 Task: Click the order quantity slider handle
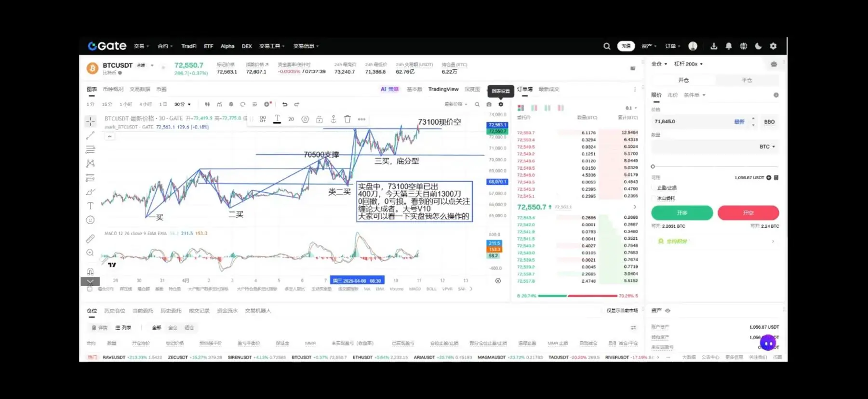[x=653, y=167]
